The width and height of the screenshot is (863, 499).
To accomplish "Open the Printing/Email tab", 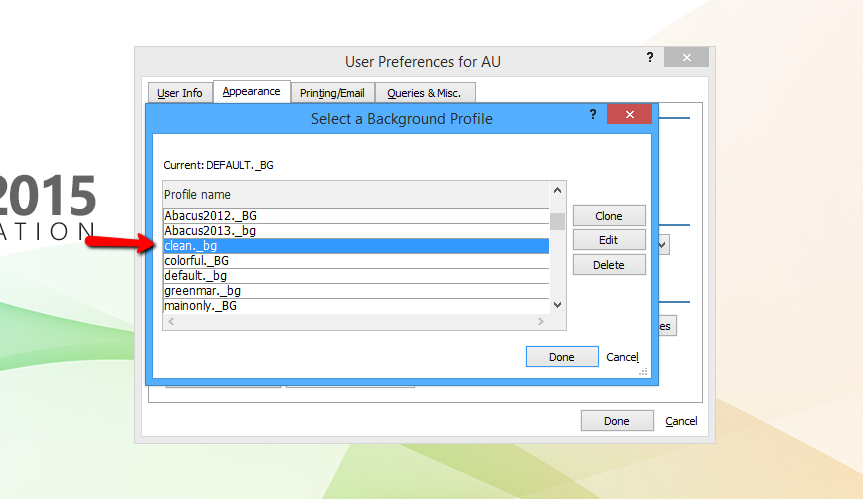I will [x=332, y=93].
